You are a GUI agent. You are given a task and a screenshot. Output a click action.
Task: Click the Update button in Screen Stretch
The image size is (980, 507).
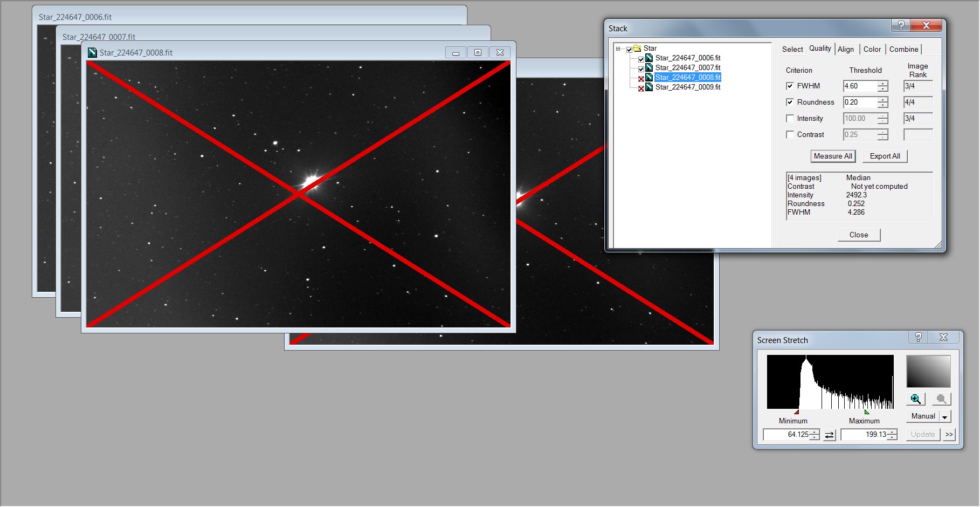[x=923, y=435]
